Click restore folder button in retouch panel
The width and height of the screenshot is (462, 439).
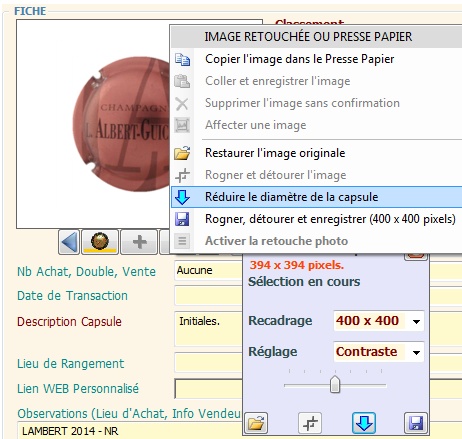tap(256, 423)
